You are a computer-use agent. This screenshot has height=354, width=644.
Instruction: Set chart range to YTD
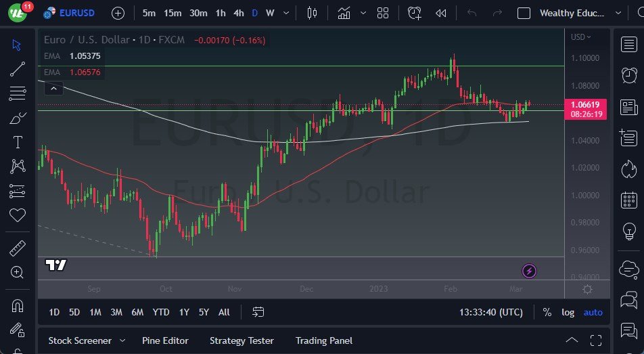161,312
